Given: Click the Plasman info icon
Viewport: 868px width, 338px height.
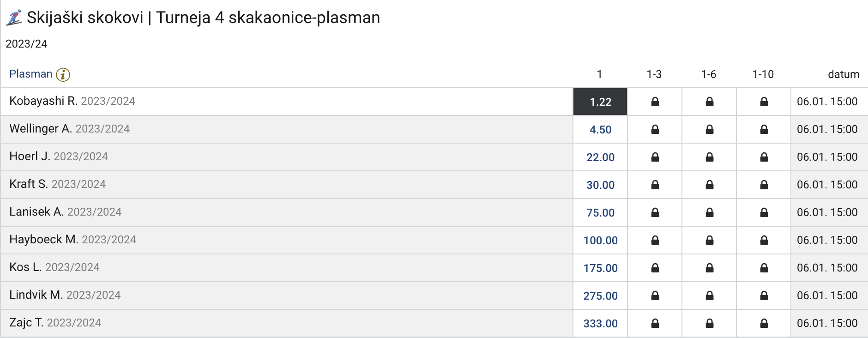Looking at the screenshot, I should point(63,74).
